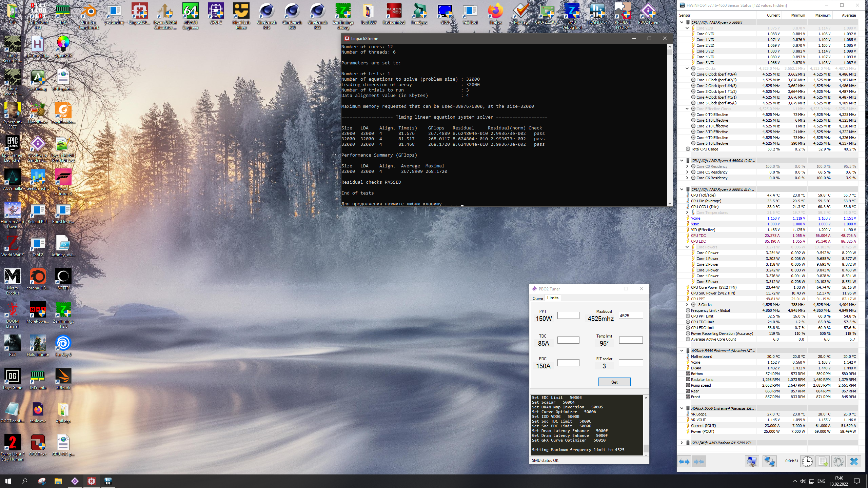
Task: Select the Limits tab in PBO2 Tuner
Action: pyautogui.click(x=553, y=298)
